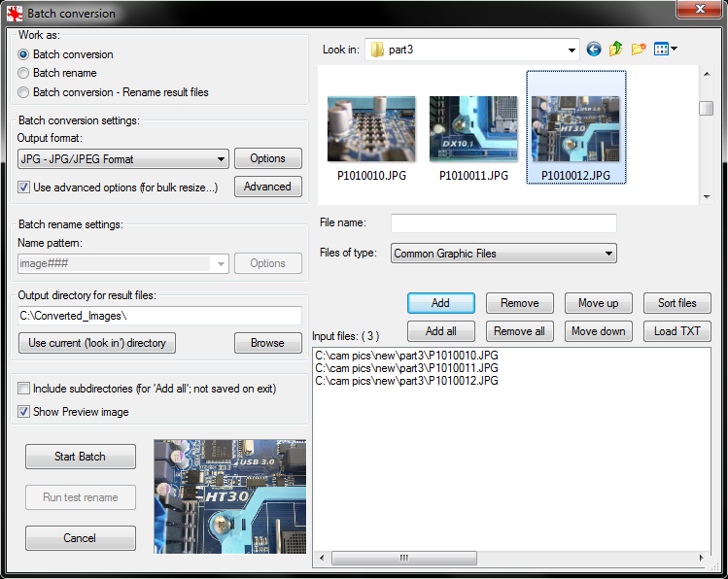Enable Include subdirectories checkbox
Screen dimensions: 728x579
pyautogui.click(x=24, y=389)
